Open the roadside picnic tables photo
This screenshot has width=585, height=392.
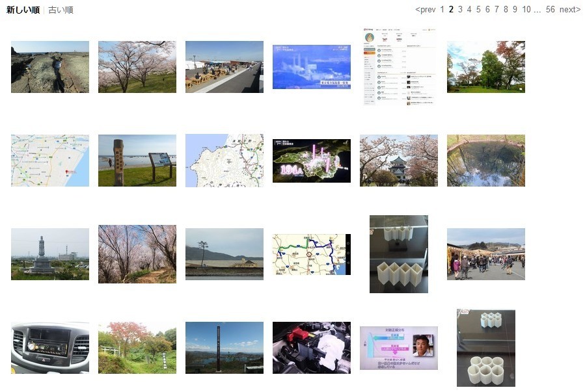[224, 67]
